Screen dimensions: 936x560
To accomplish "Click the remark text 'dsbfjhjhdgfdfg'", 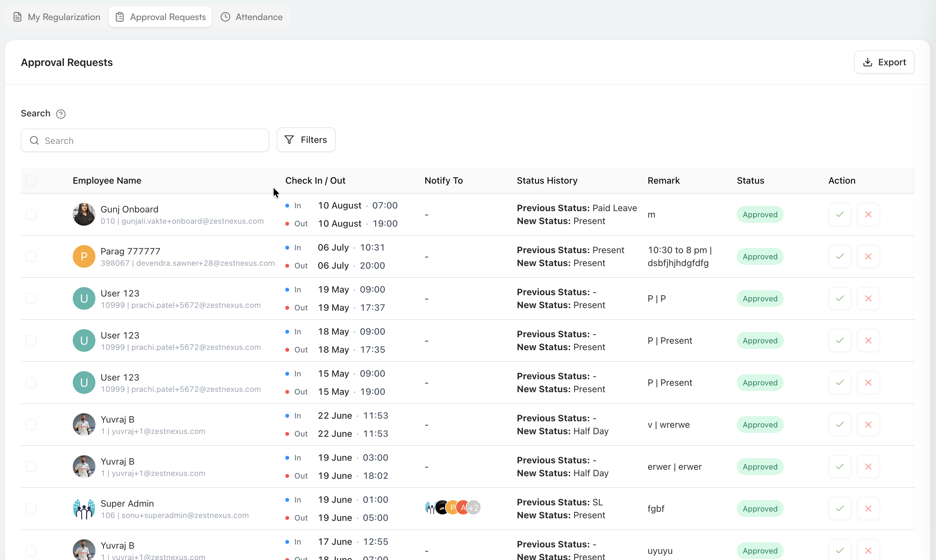I will 678,263.
